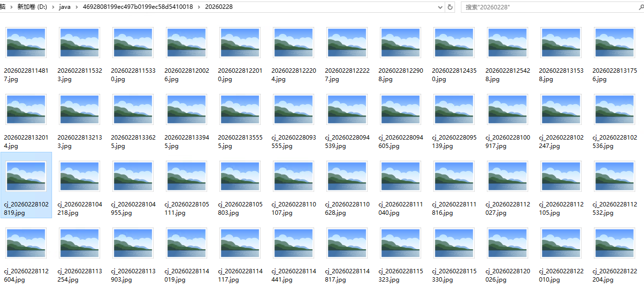This screenshot has width=644, height=290.
Task: Click file name 20260228122204.jpg
Action: [294, 75]
